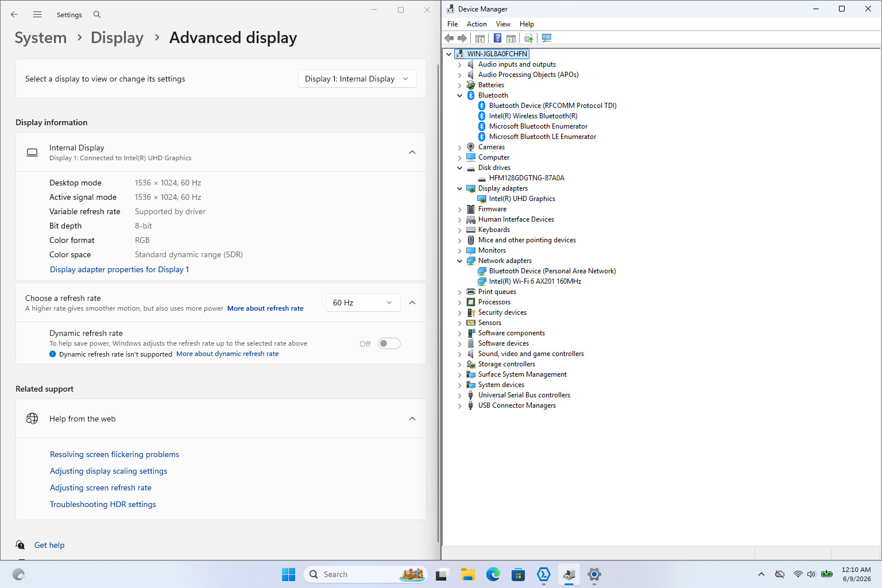The width and height of the screenshot is (882, 588).
Task: Collapse the Bluetooth tree node
Action: (459, 95)
